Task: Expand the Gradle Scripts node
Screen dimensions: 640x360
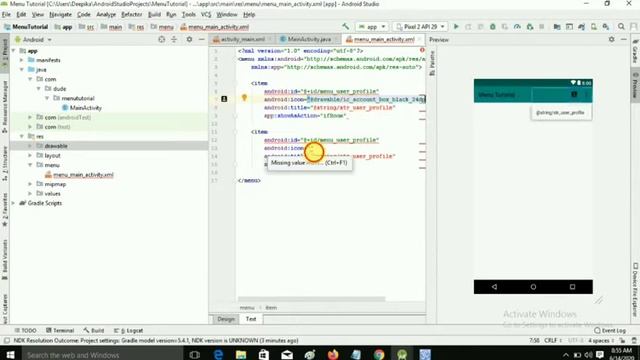Action: [13, 203]
